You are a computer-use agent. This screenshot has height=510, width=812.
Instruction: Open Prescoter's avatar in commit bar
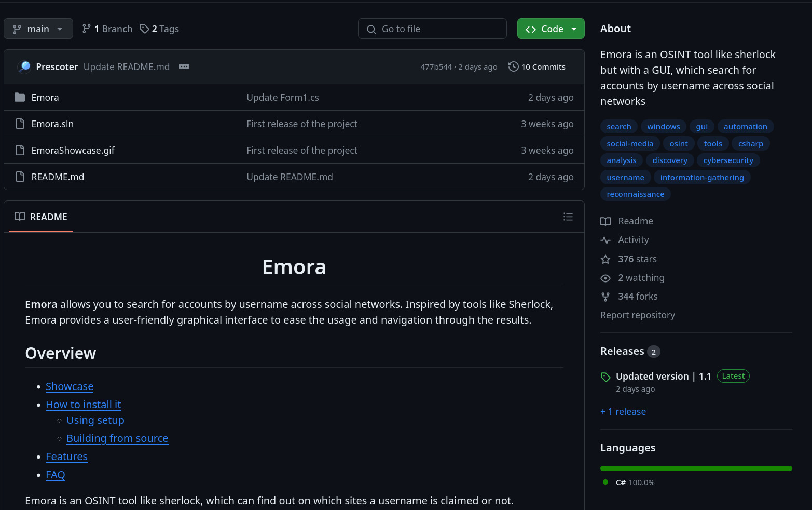coord(24,66)
